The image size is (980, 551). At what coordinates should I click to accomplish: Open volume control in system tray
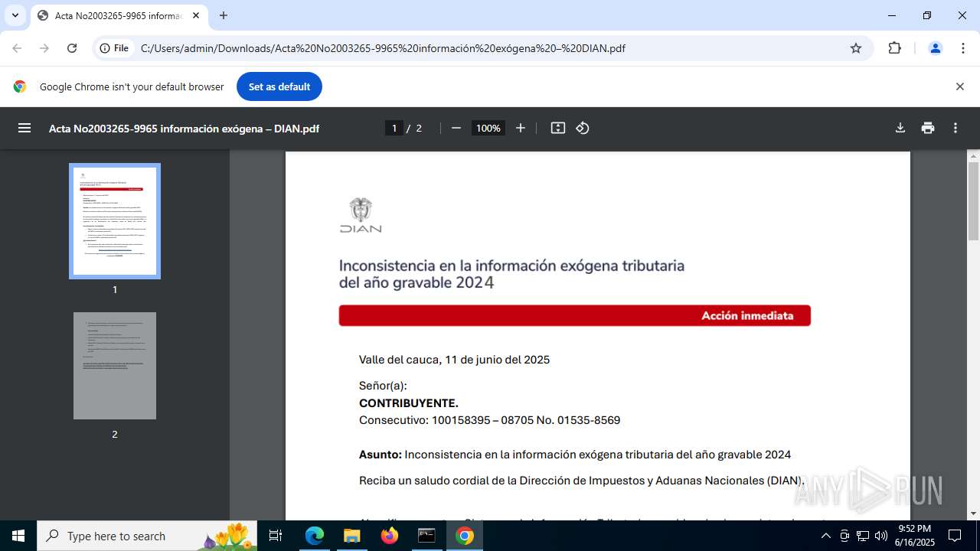tap(880, 536)
